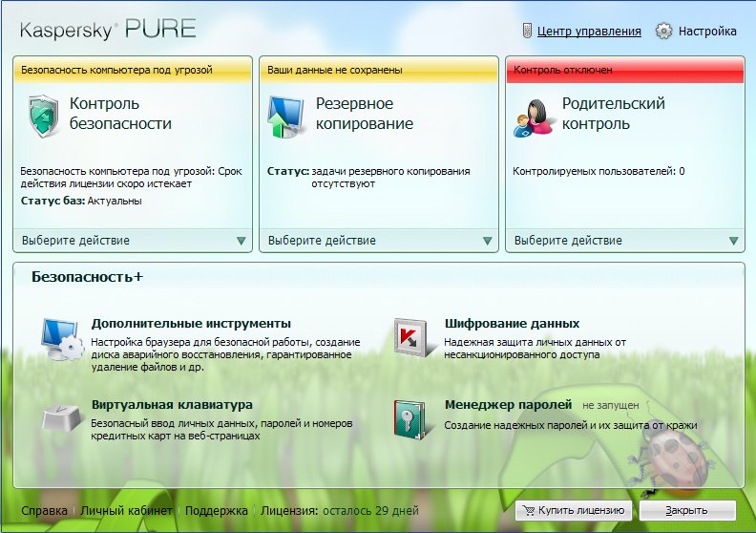This screenshot has height=533, width=756.
Task: Click Создание надежных паролей description
Action: point(571,425)
